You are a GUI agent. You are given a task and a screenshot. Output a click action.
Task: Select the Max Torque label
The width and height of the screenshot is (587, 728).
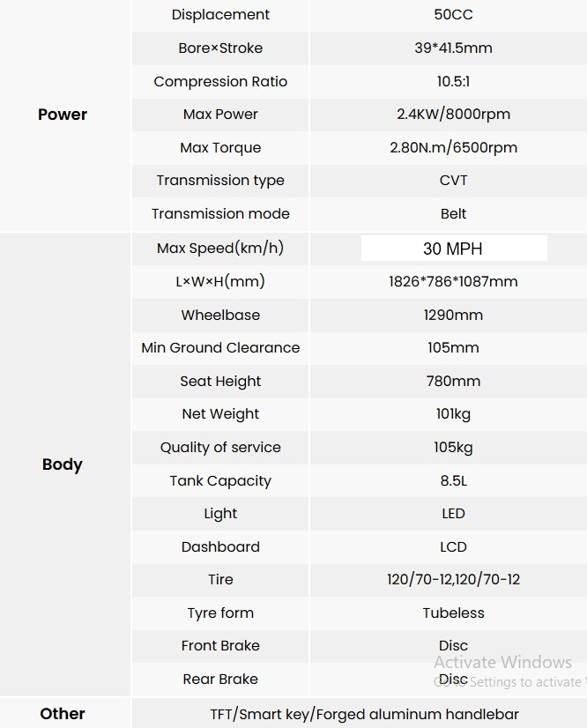220,147
